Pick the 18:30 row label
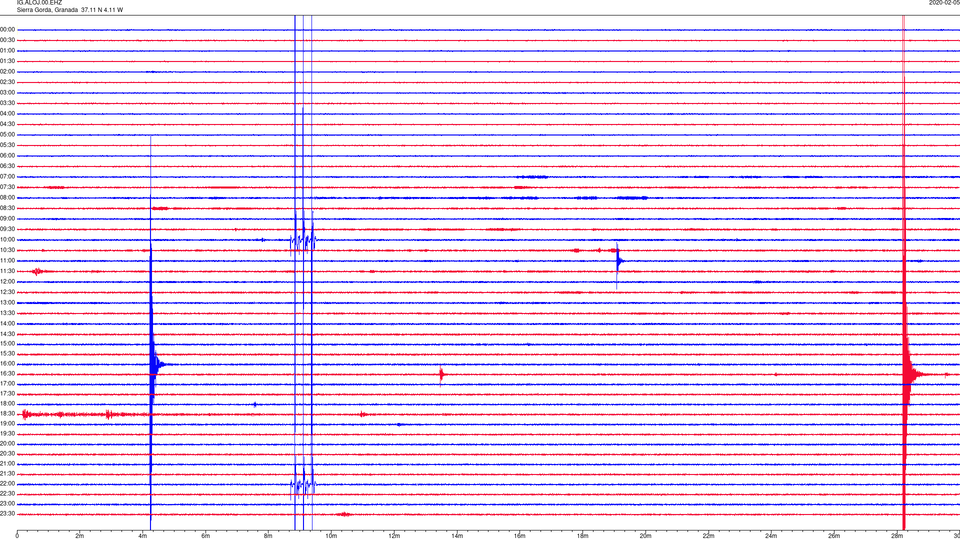 (7, 414)
